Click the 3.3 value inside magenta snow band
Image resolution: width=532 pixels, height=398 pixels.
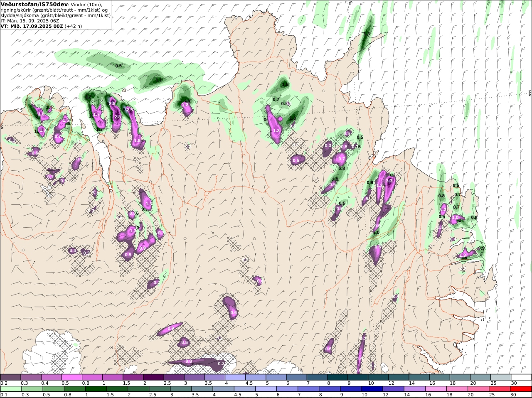[389, 181]
